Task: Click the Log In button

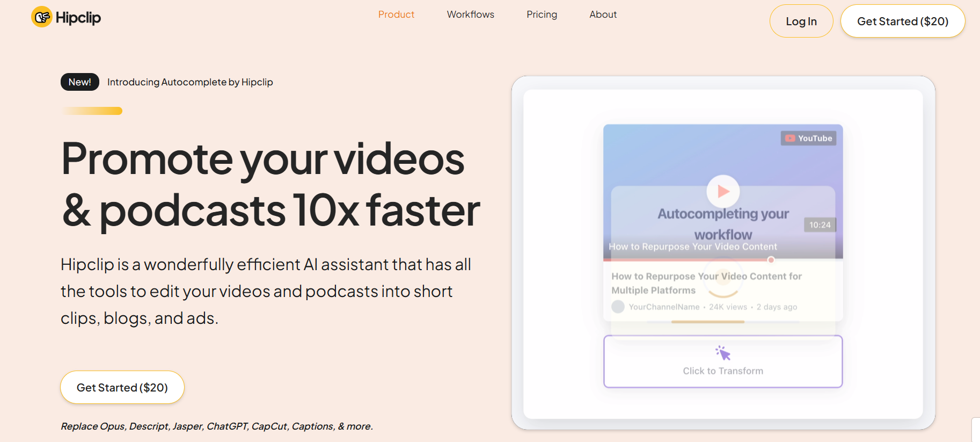Action: [x=801, y=21]
